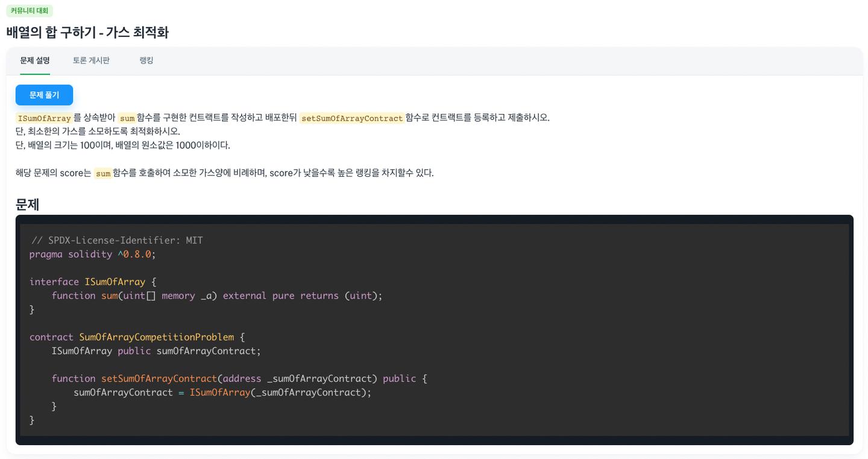
Task: Click the sentence about minimizing gas usage
Action: (x=98, y=131)
